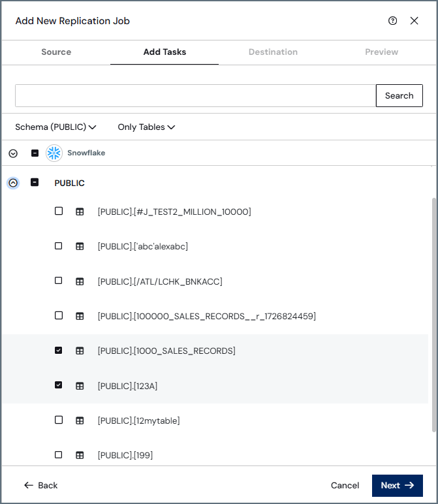The image size is (438, 504).
Task: Click table icon for [PUBLIC].[199]
Action: 80,456
